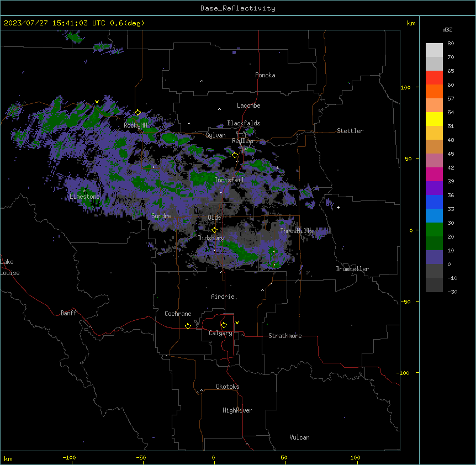Click the Okotoks label
The image size is (476, 465).
(x=228, y=387)
